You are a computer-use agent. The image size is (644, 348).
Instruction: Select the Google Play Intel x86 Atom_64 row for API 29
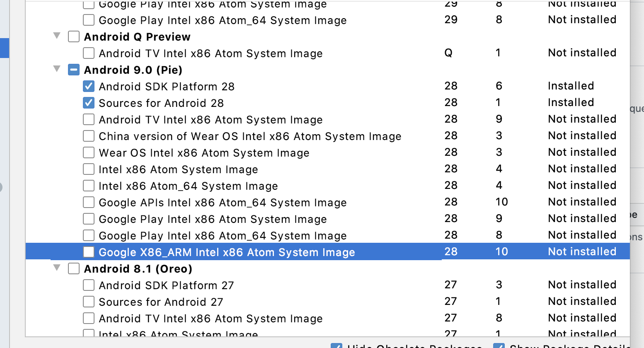pos(222,20)
